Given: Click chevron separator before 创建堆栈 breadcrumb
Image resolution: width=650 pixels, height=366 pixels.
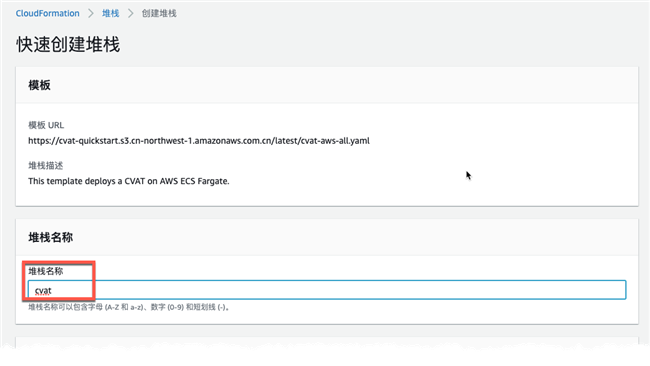Looking at the screenshot, I should click(x=131, y=13).
